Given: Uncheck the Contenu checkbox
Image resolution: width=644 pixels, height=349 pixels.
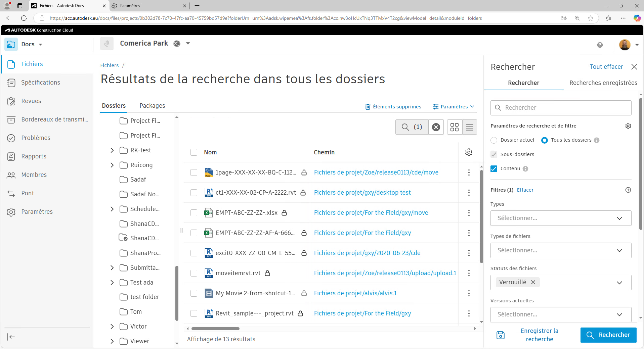Looking at the screenshot, I should (494, 168).
